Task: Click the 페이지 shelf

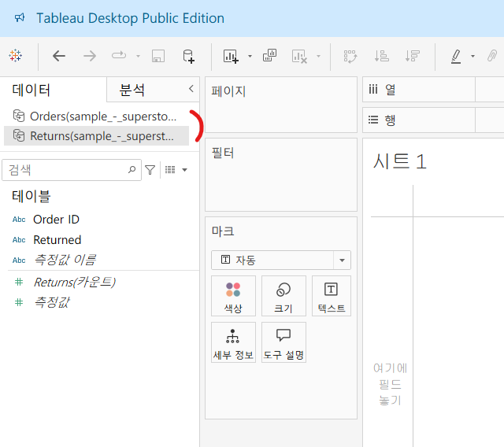Action: [281, 105]
